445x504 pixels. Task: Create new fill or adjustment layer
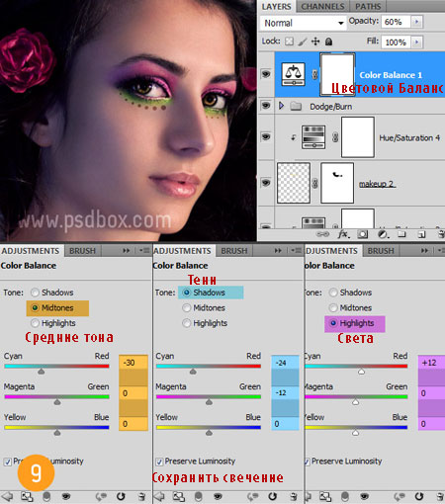click(x=383, y=234)
